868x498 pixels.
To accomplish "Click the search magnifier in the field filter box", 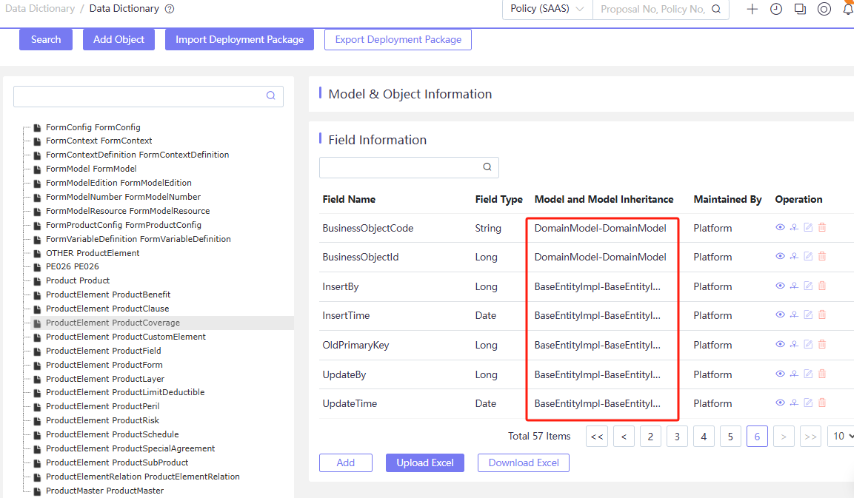I will (487, 167).
